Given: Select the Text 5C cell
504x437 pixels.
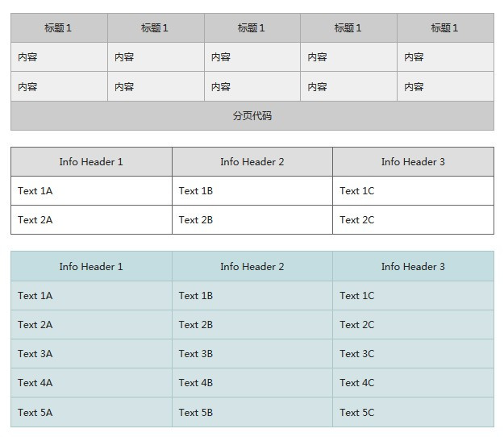Looking at the screenshot, I should (357, 412).
